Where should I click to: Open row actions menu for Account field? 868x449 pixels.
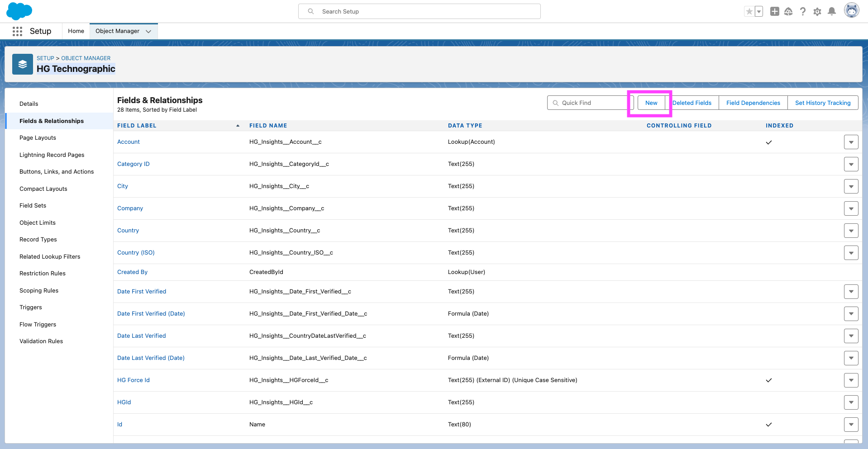pyautogui.click(x=851, y=142)
